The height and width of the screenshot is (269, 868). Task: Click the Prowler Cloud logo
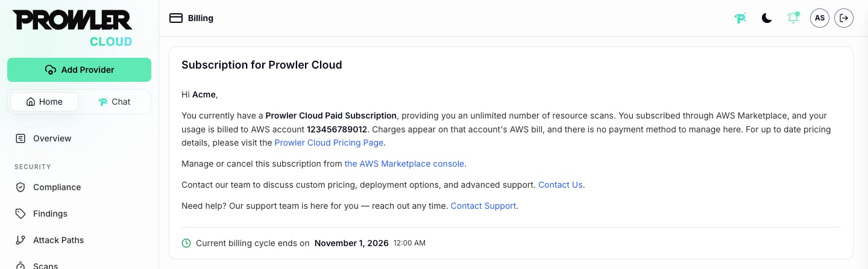[72, 28]
